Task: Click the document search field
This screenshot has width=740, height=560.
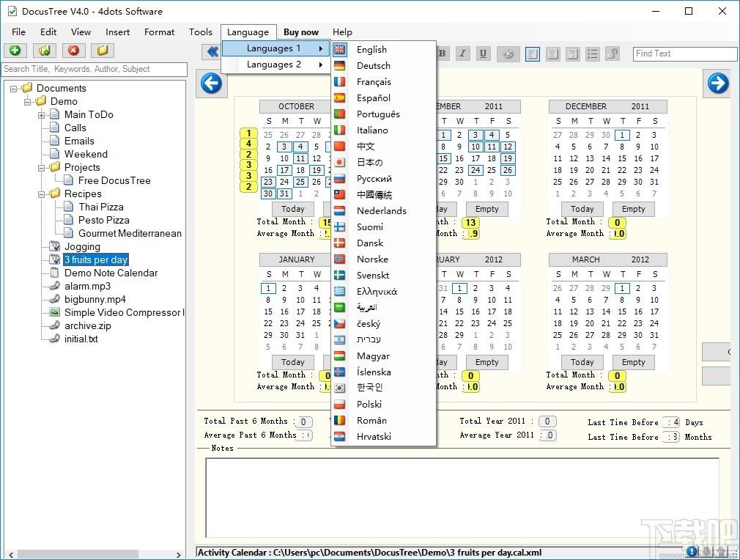Action: click(x=95, y=69)
